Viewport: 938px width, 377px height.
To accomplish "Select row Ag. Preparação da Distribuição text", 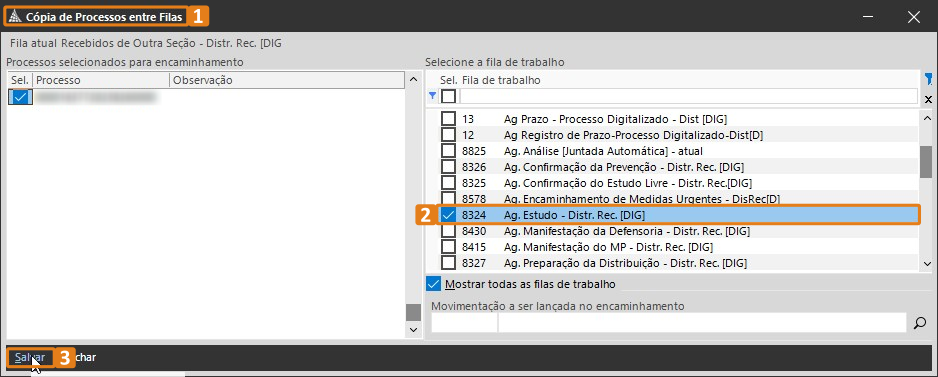I will pyautogui.click(x=625, y=262).
